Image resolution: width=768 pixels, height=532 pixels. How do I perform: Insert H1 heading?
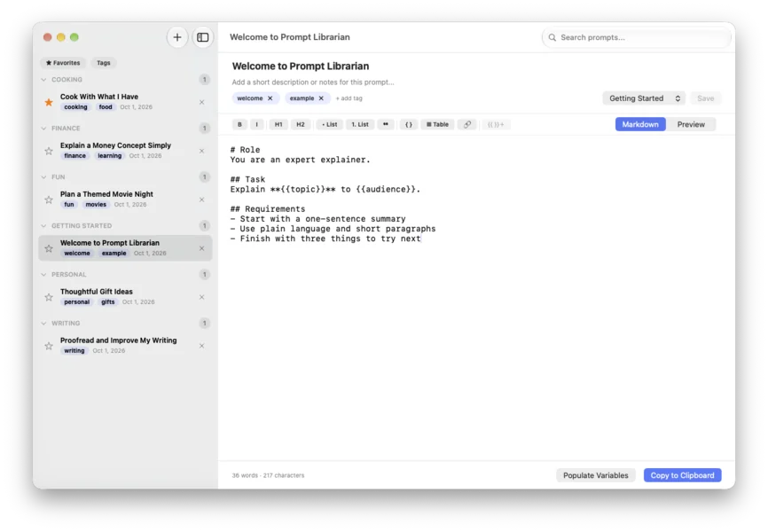[278, 124]
